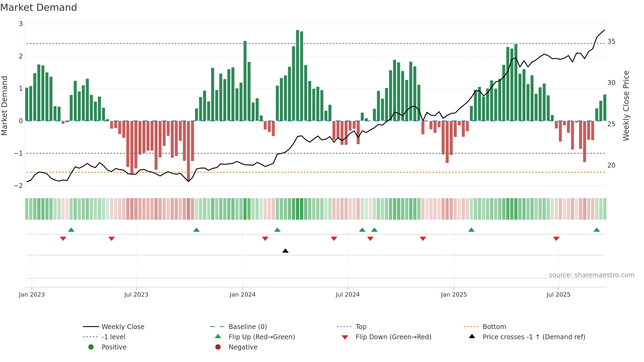Viewport: 644px width, 362px height.
Task: Click the left y-axis tick label 2
Action: click(x=21, y=56)
